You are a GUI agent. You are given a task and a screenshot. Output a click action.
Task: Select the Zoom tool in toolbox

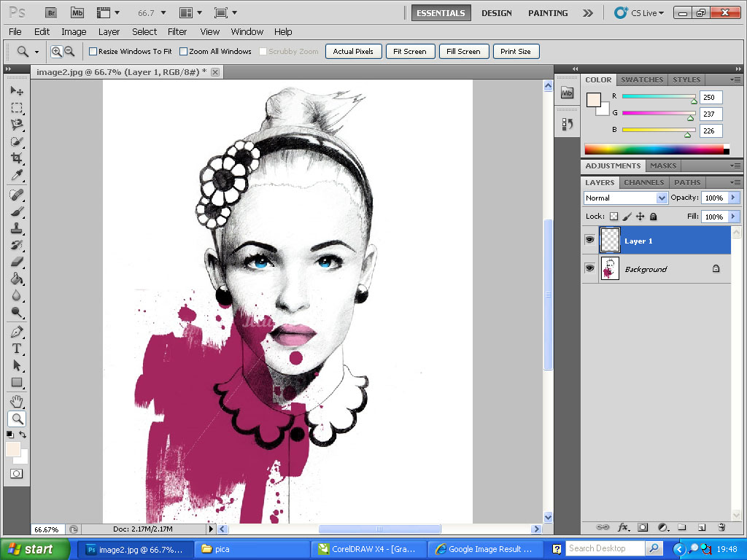click(x=18, y=419)
